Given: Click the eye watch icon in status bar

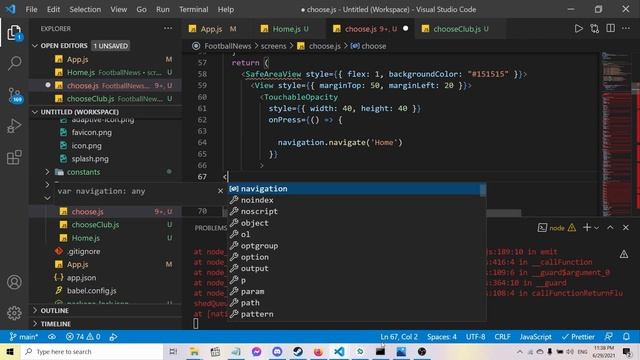Looking at the screenshot, I should coord(52,337).
